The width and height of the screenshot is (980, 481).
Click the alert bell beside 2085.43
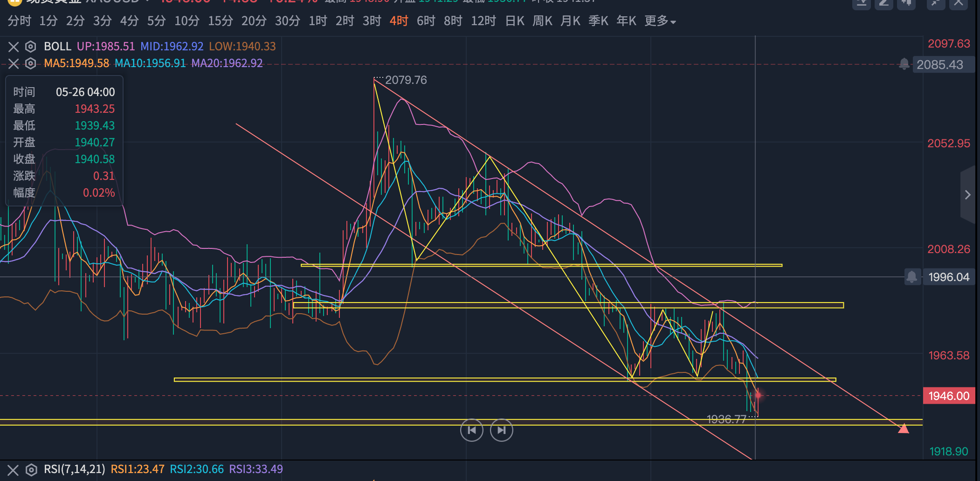point(904,64)
